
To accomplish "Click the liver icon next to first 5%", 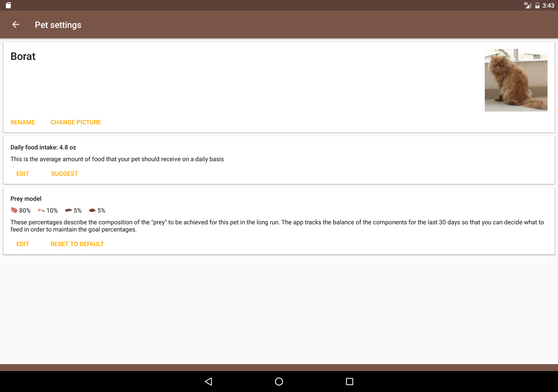I will 68,210.
